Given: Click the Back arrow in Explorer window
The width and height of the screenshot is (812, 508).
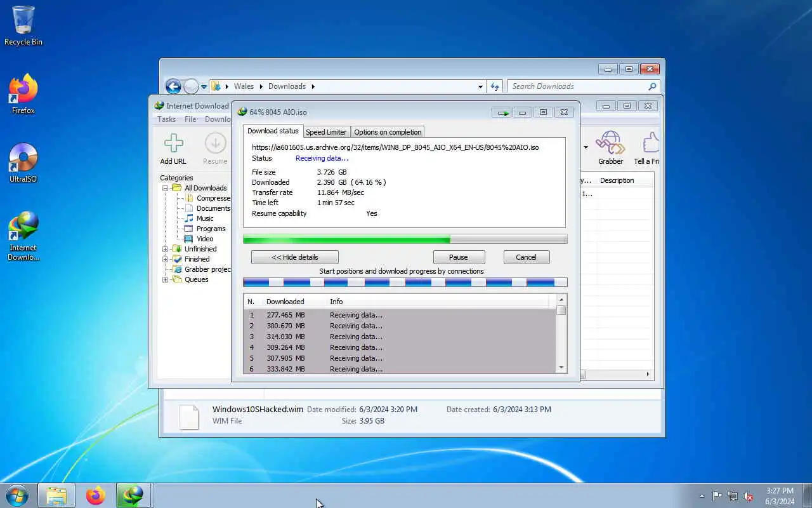Looking at the screenshot, I should click(173, 86).
